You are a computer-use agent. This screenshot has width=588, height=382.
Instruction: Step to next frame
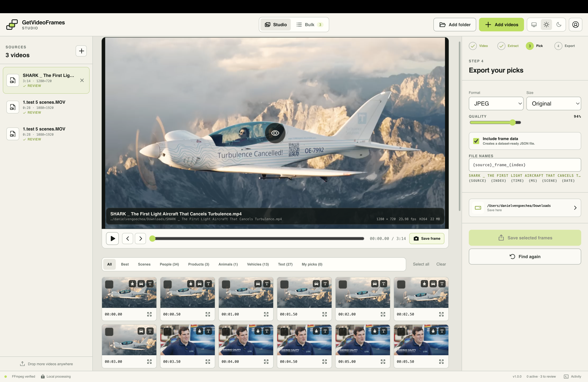coord(141,238)
